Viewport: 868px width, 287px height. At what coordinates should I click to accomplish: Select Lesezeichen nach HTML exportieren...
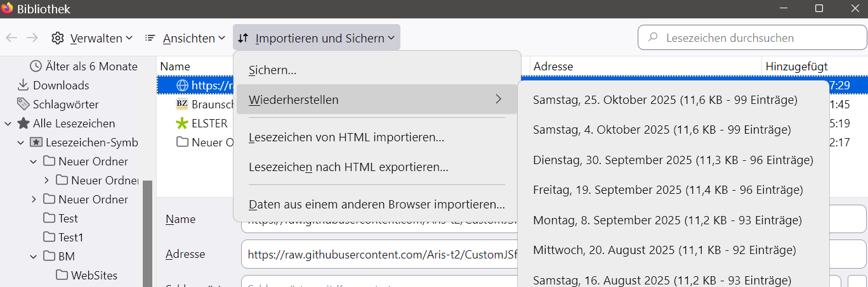[x=348, y=168]
